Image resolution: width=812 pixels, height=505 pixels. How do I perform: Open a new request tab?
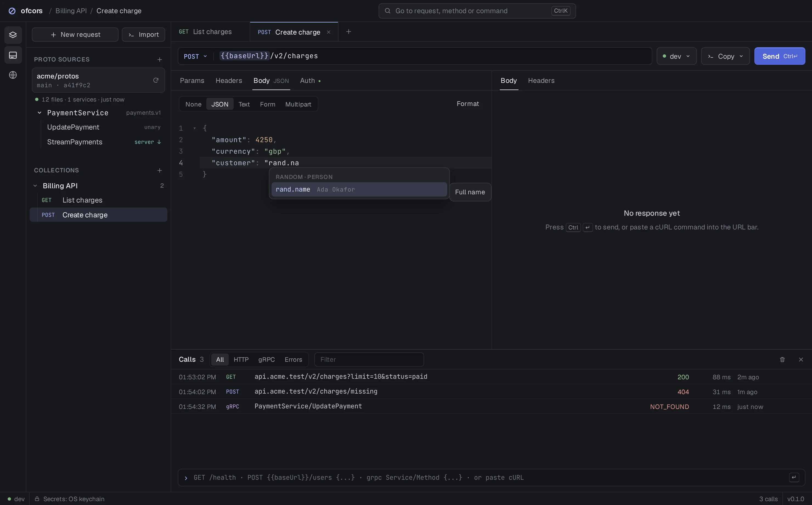coord(348,32)
